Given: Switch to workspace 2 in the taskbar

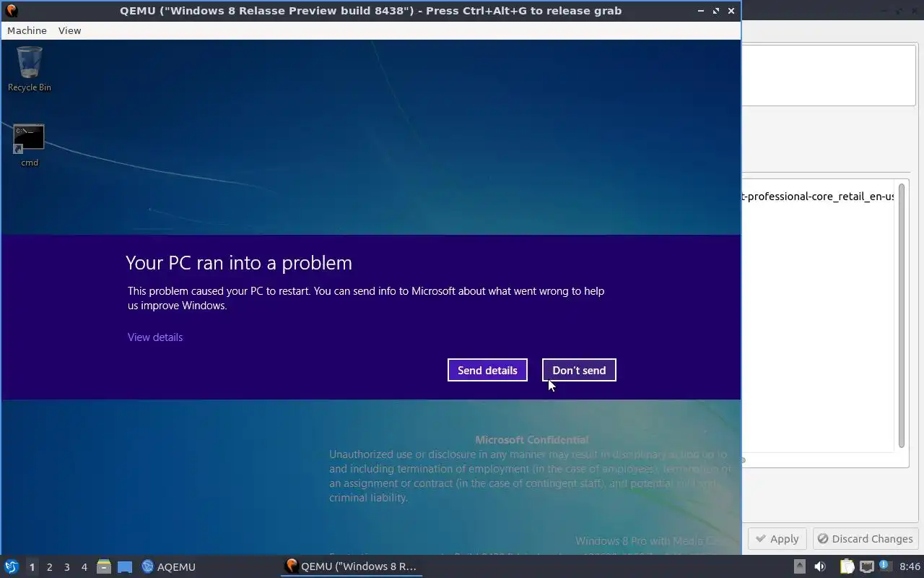Looking at the screenshot, I should pos(49,567).
